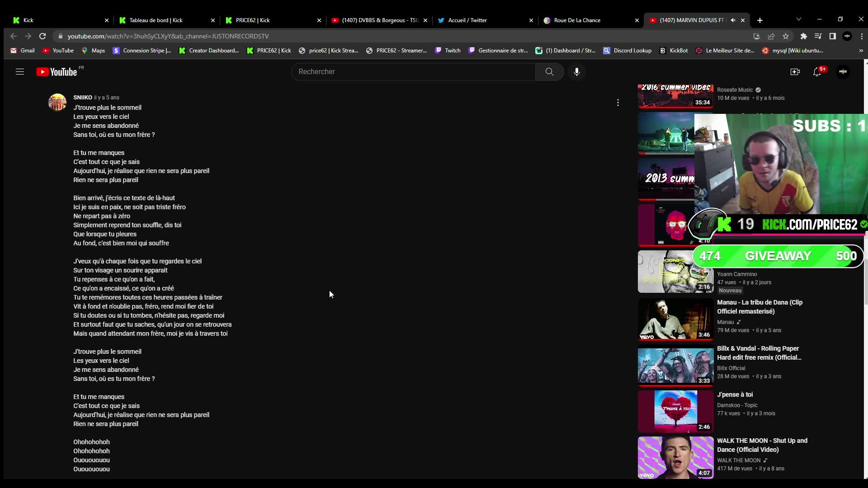This screenshot has height=488, width=868.
Task: Switch to the DVBBS & Borgeous tab
Action: (x=379, y=20)
